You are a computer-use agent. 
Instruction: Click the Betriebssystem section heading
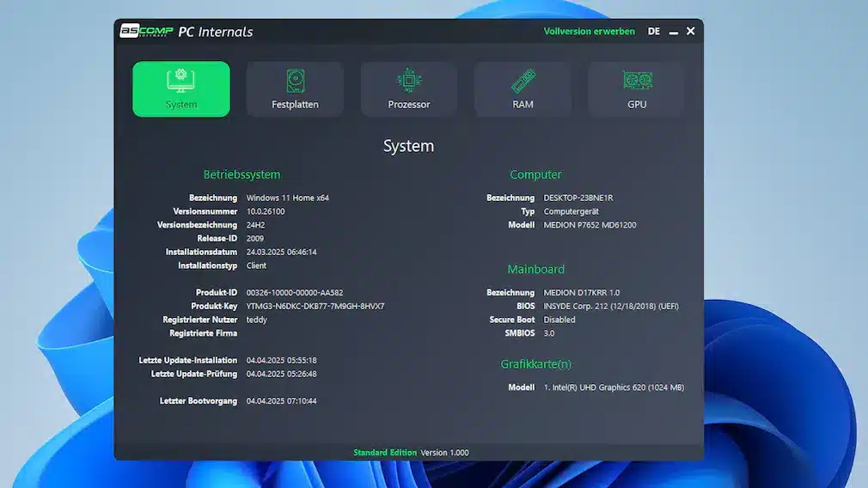click(x=241, y=174)
